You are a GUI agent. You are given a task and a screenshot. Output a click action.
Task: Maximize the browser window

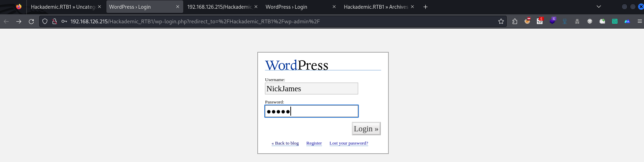pos(633,7)
